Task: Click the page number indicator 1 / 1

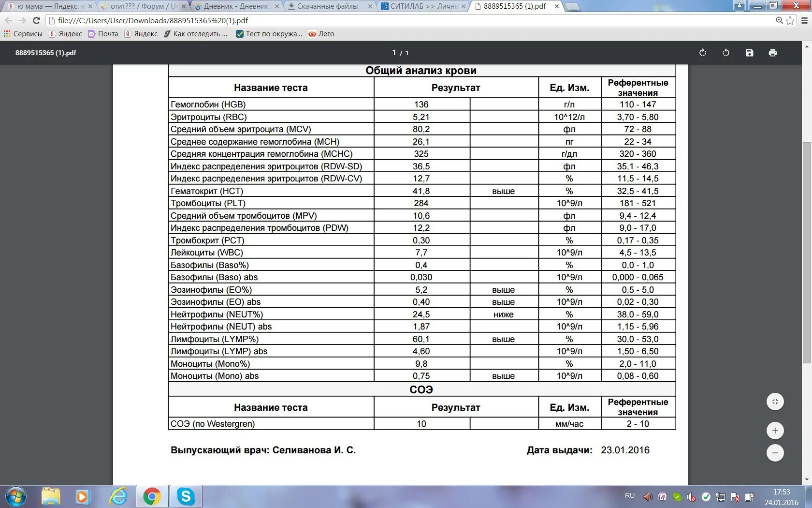Action: coord(401,53)
